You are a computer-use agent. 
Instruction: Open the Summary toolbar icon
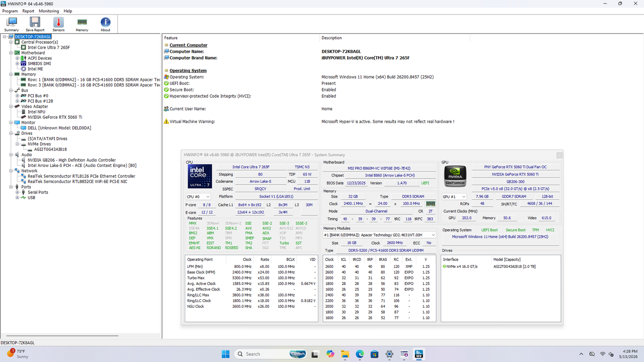11,24
